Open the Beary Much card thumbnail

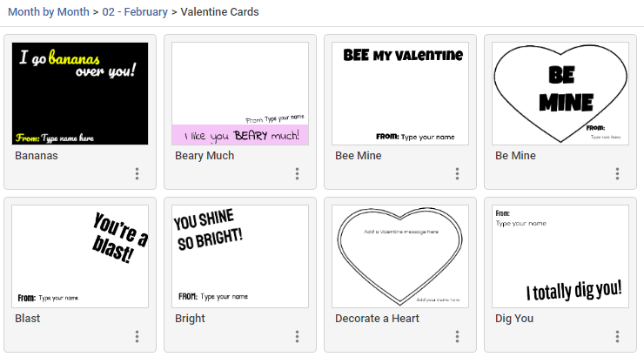(240, 94)
